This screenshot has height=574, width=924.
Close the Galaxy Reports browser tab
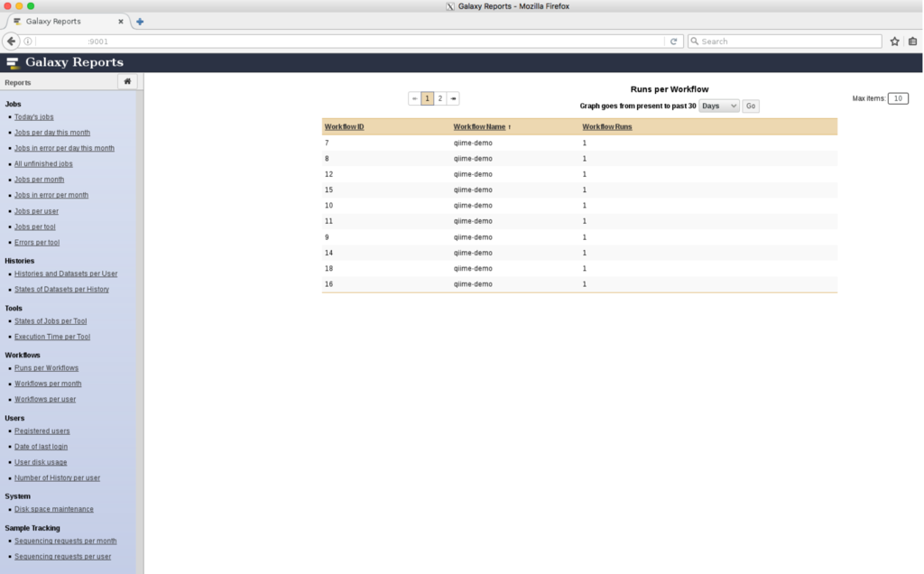click(x=121, y=22)
